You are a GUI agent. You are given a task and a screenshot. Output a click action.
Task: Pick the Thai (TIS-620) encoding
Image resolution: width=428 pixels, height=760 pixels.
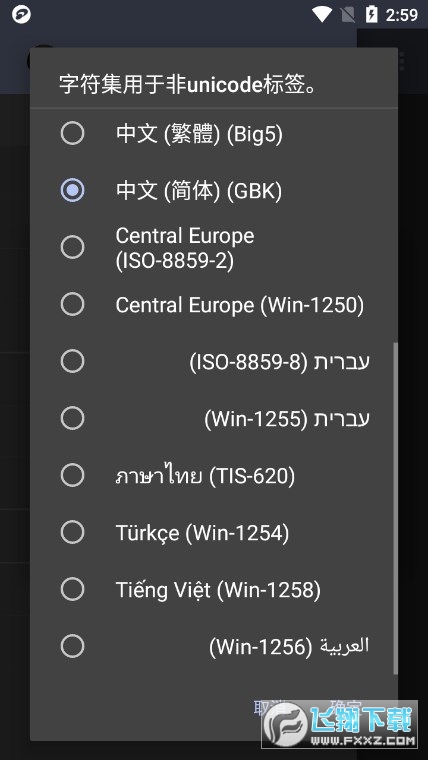214,475
